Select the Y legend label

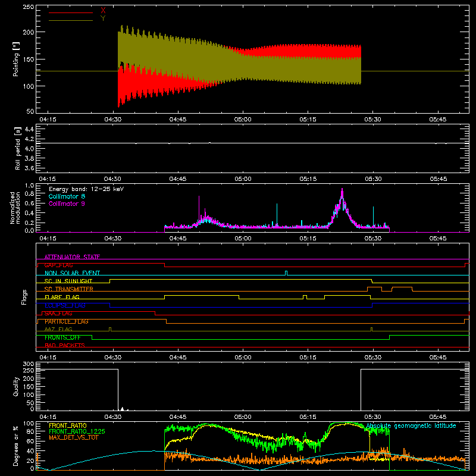(x=103, y=18)
